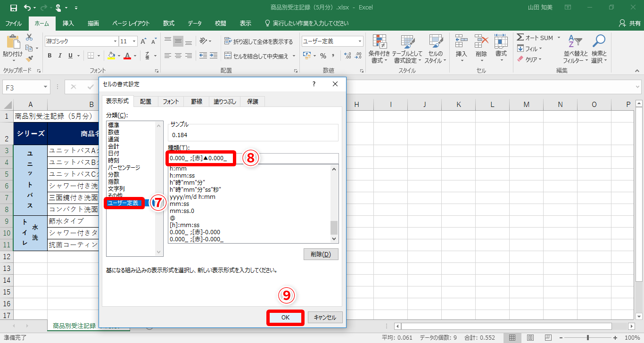Click the 削除 button in the dialog
The image size is (644, 343).
[x=321, y=254]
